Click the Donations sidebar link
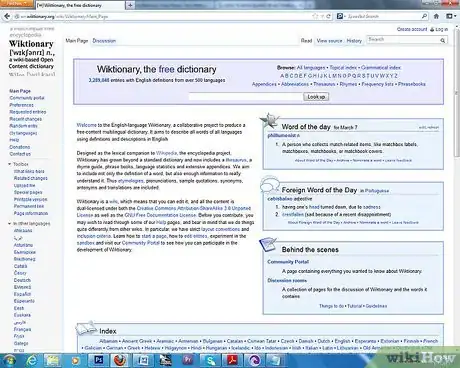Viewport: 460px width, 368px height. pyautogui.click(x=20, y=147)
